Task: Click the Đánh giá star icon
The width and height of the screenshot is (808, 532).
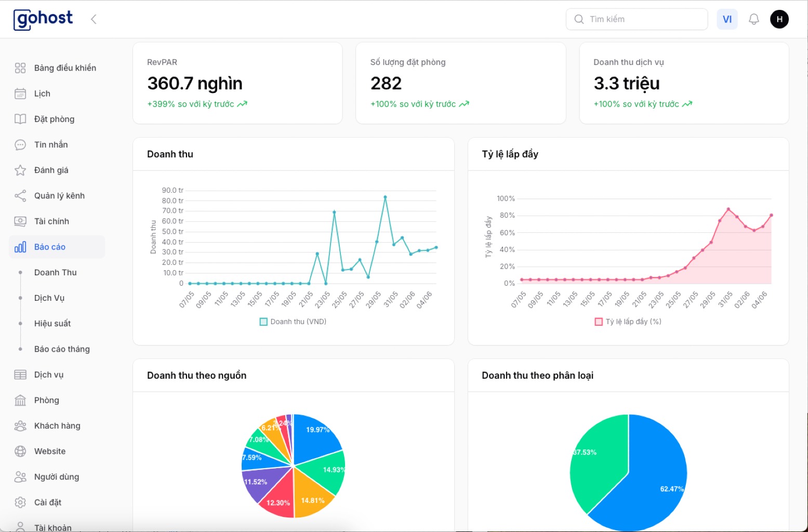Action: coord(20,170)
